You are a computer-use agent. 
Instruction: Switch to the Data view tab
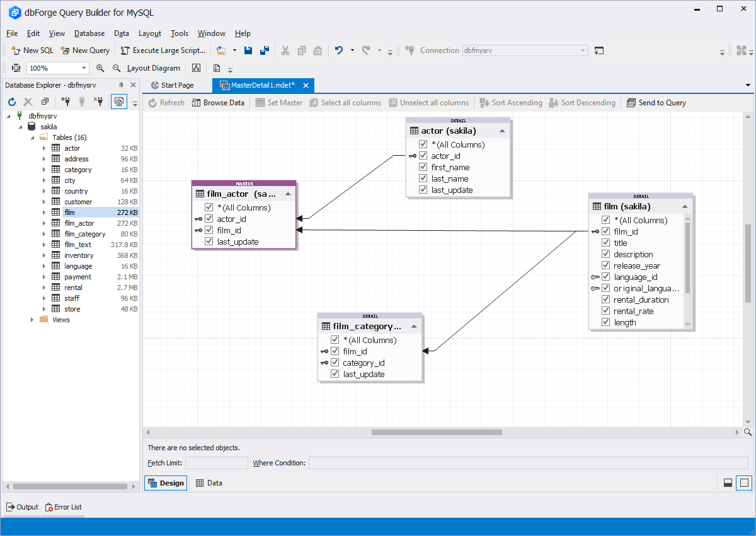coord(209,483)
